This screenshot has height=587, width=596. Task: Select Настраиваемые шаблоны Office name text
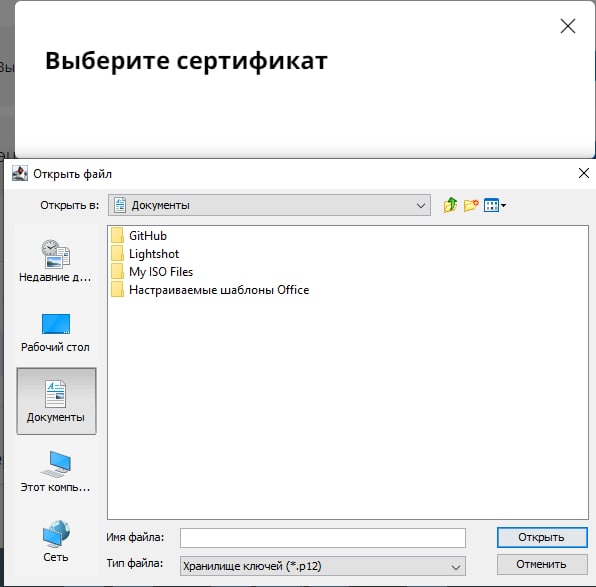click(x=219, y=290)
